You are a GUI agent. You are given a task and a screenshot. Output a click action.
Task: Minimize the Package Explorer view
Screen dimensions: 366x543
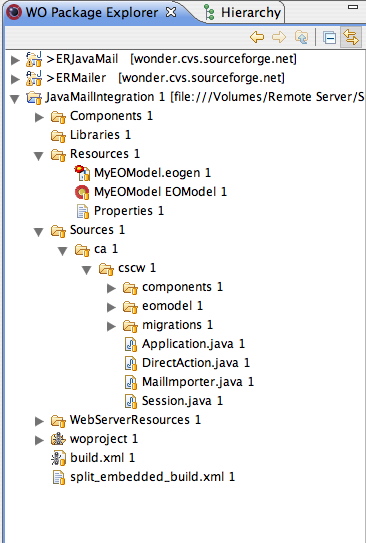tap(353, 7)
